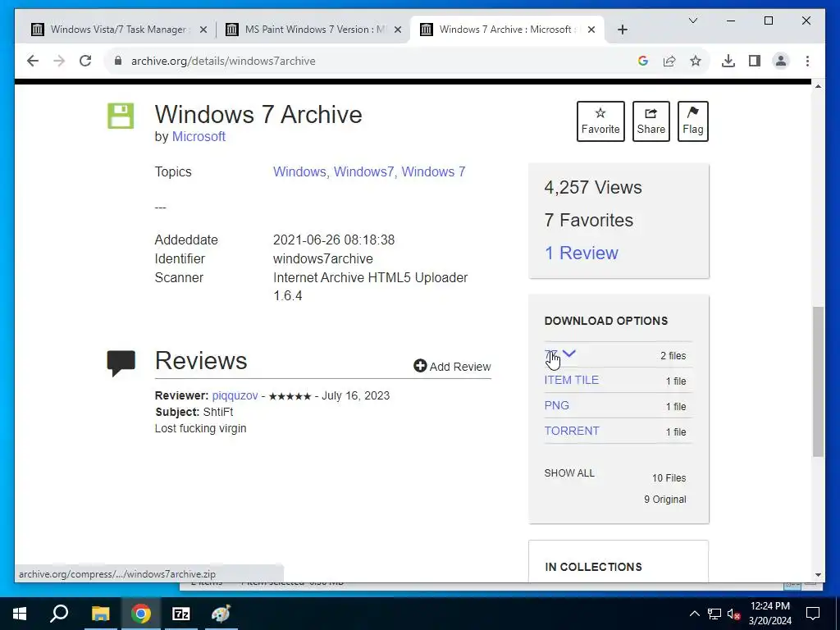Open reviewer piqquzov profile
The height and width of the screenshot is (630, 840).
(235, 395)
